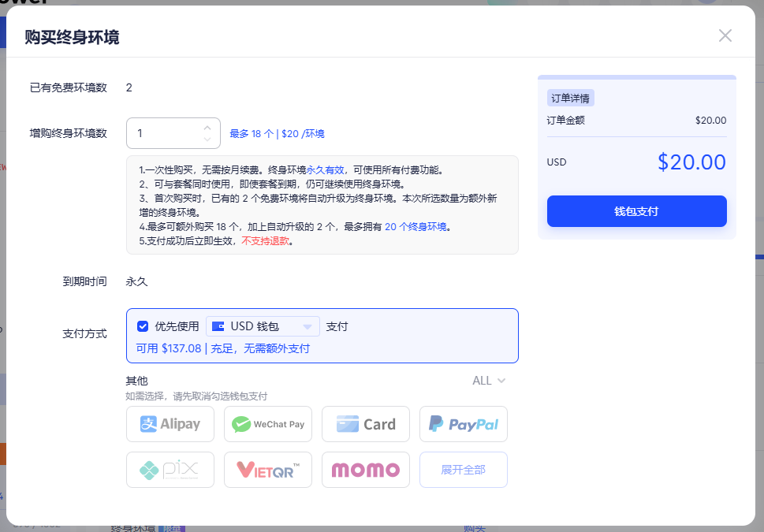This screenshot has height=532, width=764.
Task: Click the 永久 expiry value
Action: [x=136, y=281]
